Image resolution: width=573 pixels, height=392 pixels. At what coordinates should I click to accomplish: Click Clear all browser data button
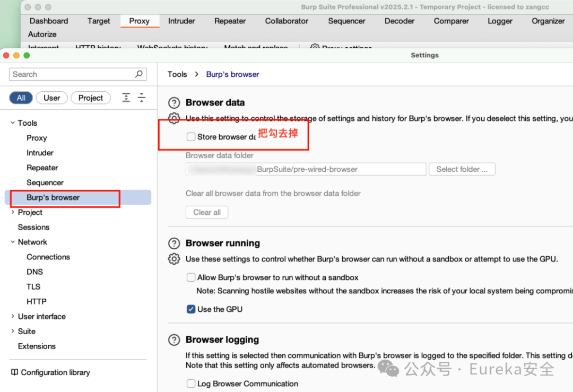pos(207,212)
